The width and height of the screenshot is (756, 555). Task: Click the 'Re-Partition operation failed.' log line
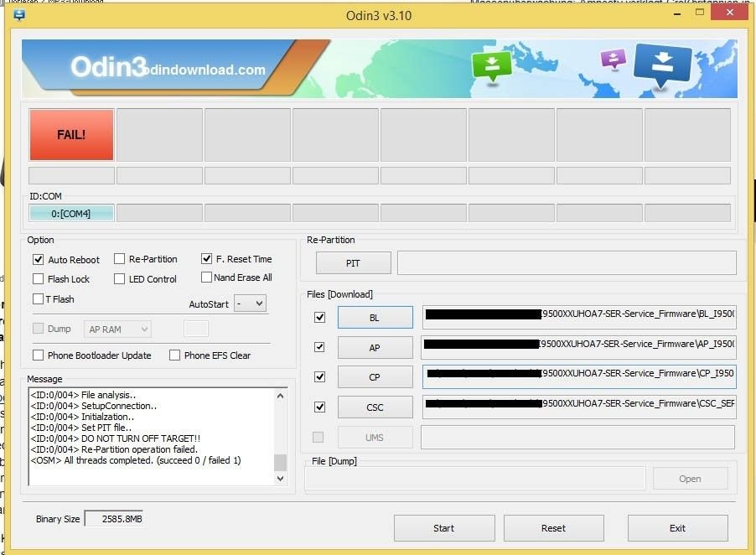point(114,449)
